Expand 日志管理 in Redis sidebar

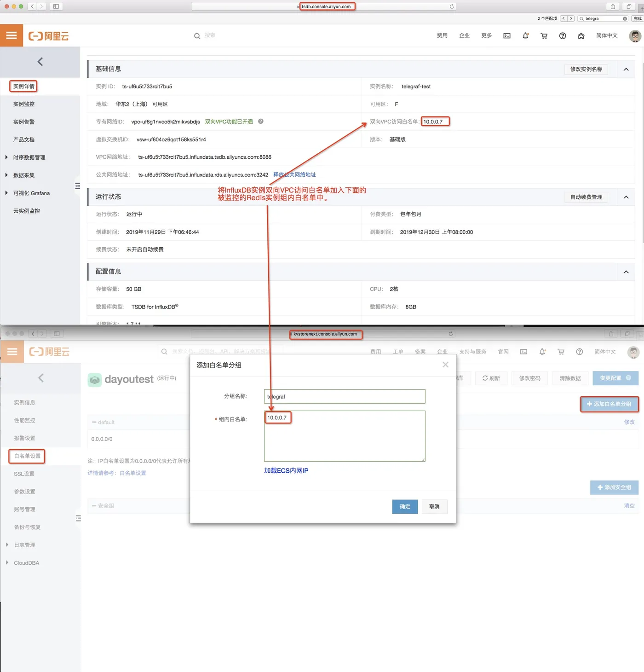click(7, 545)
